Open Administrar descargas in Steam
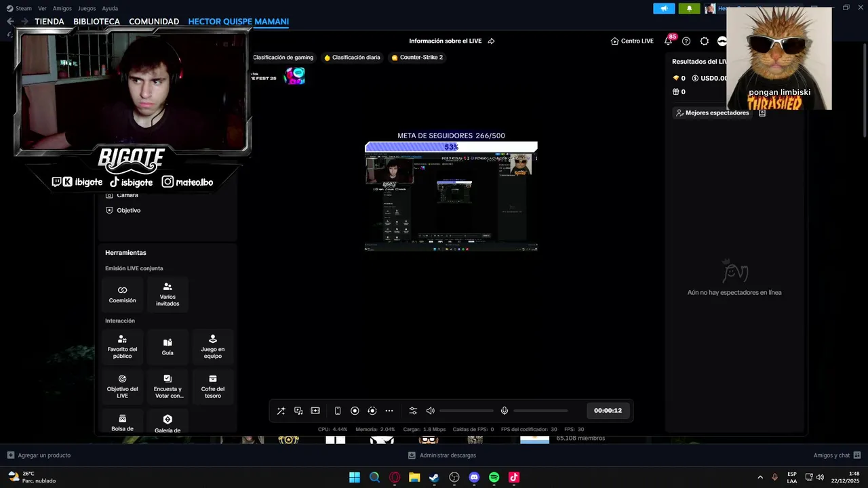Viewport: 868px width, 488px height. click(x=442, y=455)
